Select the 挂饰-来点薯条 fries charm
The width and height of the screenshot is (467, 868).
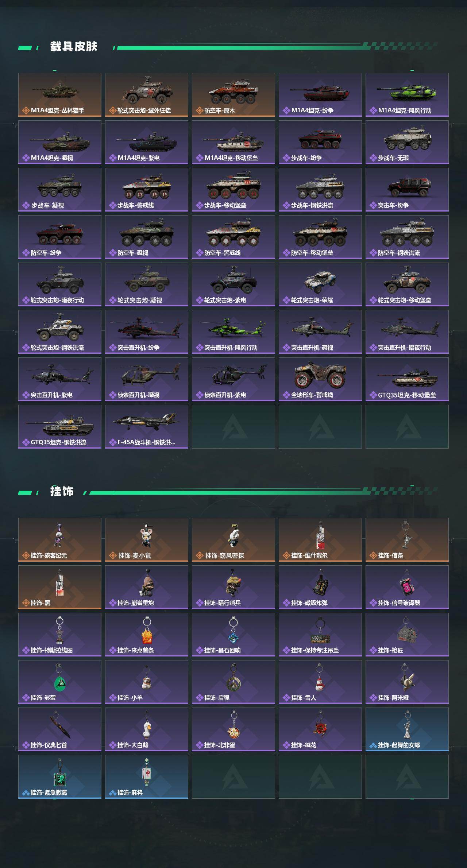[147, 635]
